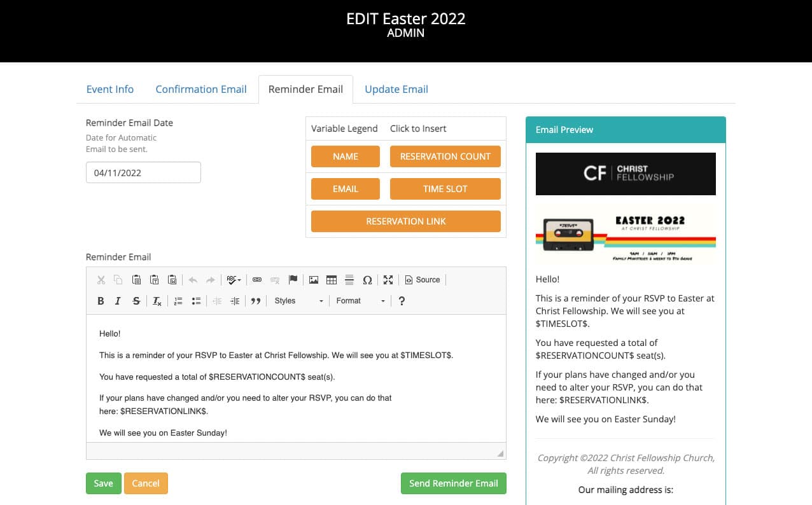Click the insert Horizontal Line icon

point(349,280)
